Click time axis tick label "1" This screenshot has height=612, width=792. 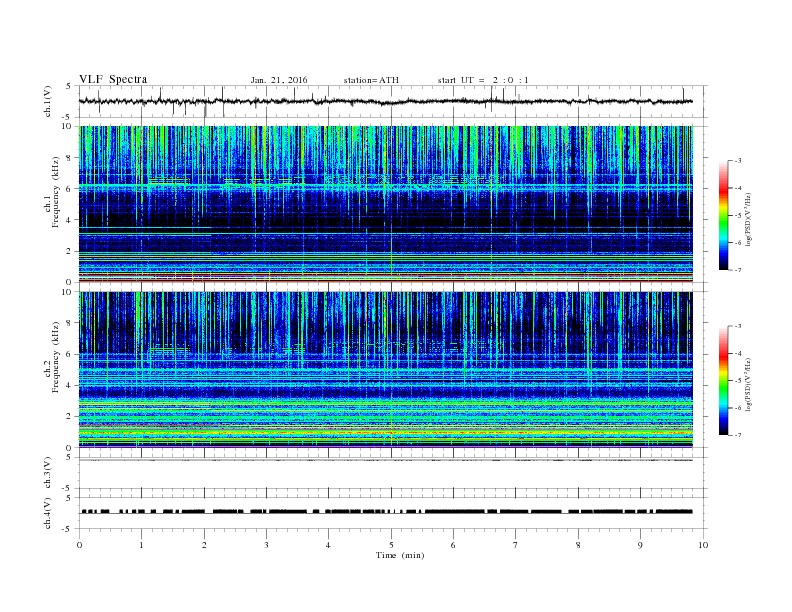[x=141, y=545]
